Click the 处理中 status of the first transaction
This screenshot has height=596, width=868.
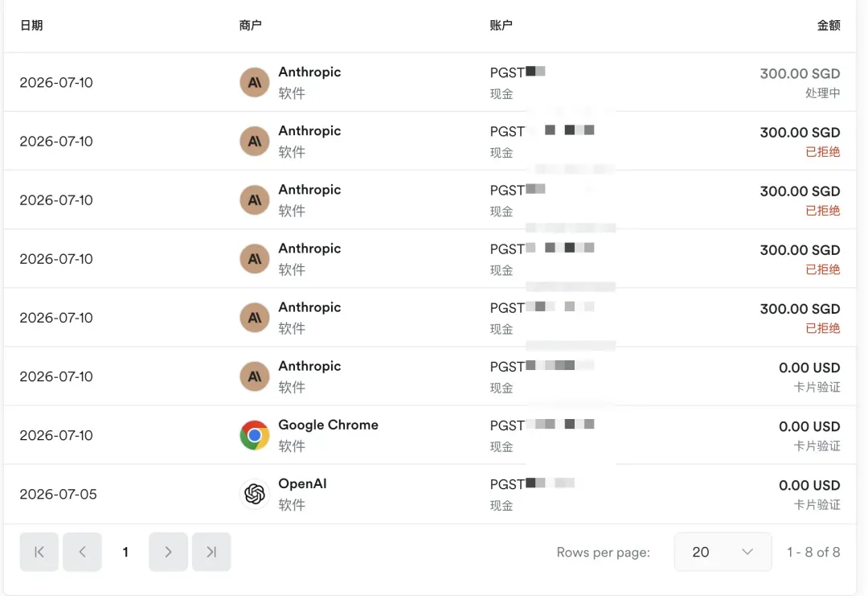[x=823, y=93]
